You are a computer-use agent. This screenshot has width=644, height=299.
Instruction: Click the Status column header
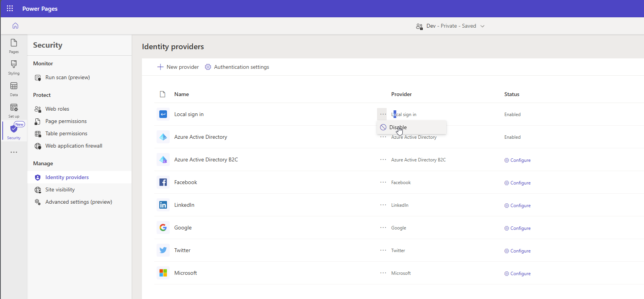(x=512, y=94)
